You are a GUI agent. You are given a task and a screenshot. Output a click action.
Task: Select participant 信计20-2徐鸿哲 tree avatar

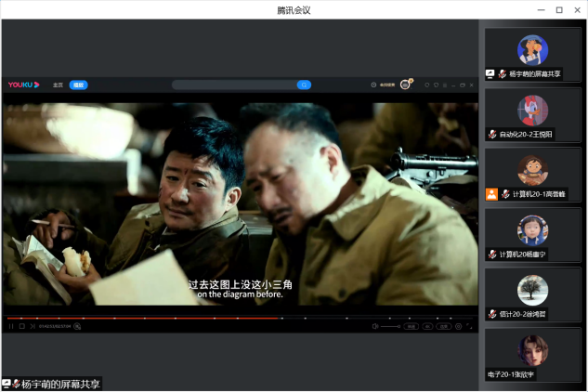pos(533,291)
